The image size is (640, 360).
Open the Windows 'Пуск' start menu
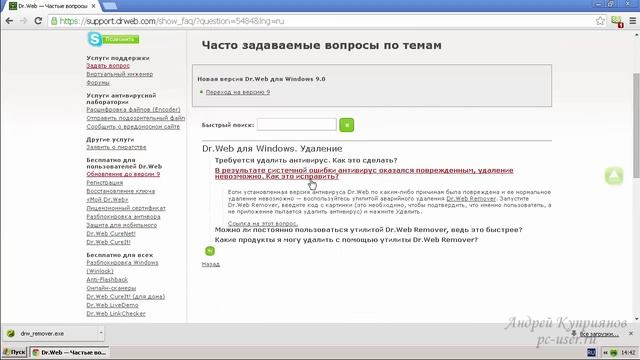point(14,352)
